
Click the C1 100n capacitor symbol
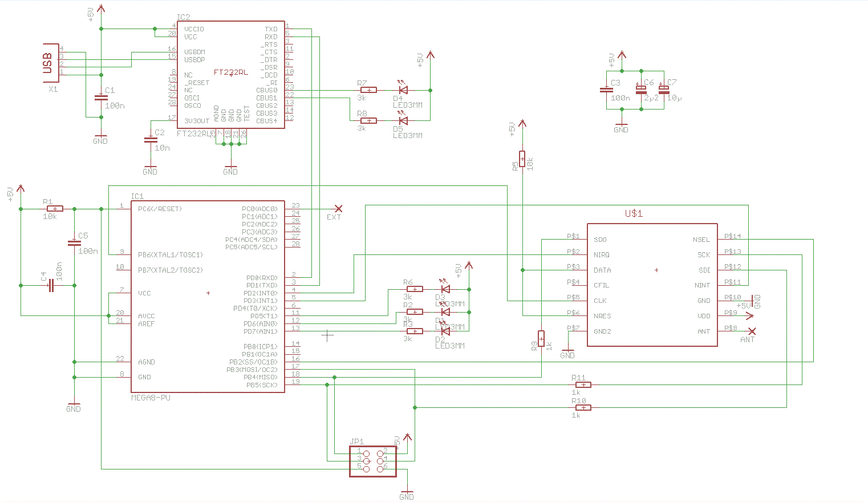click(x=102, y=98)
